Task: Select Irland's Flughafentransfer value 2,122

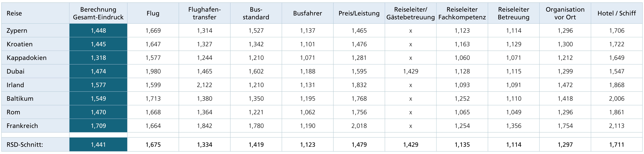Action: pos(205,85)
